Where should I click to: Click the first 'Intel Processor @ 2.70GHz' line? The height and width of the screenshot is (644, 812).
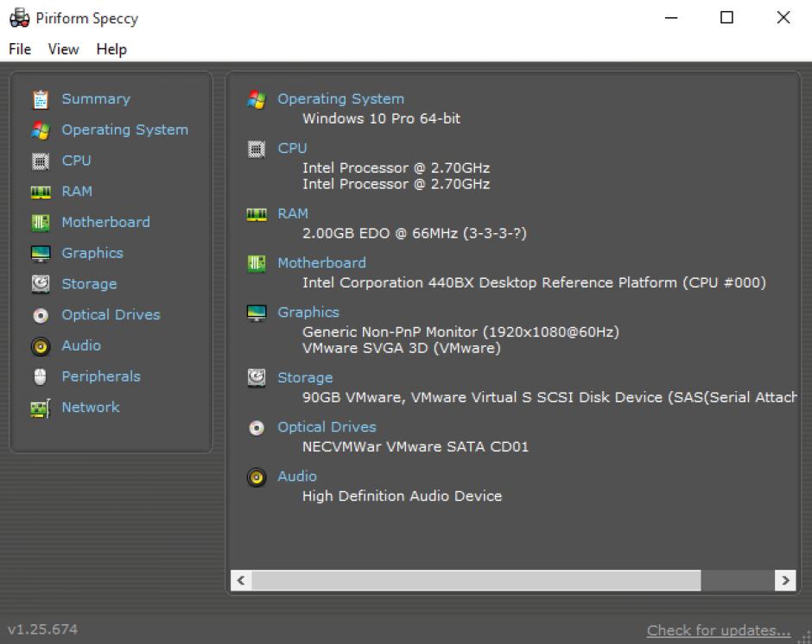pyautogui.click(x=396, y=168)
